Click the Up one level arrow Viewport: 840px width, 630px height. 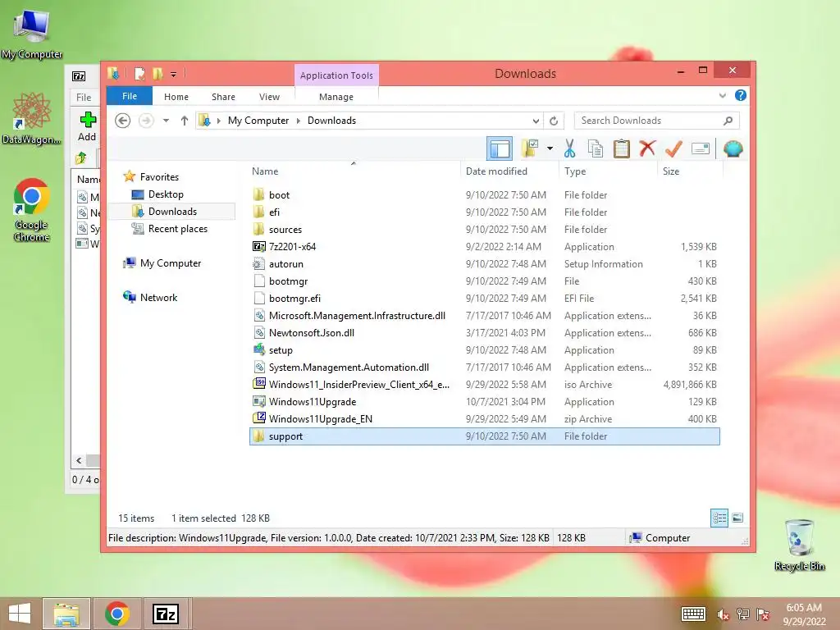[185, 121]
